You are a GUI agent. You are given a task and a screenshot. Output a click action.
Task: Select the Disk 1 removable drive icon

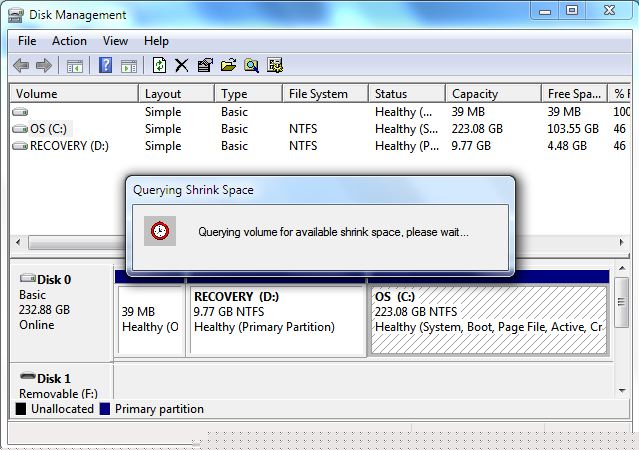pyautogui.click(x=28, y=377)
